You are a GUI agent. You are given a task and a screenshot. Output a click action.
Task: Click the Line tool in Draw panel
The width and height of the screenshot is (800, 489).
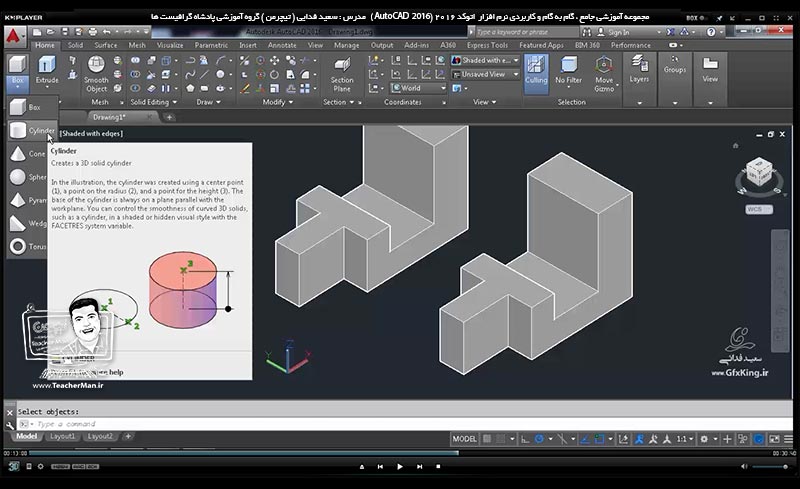click(205, 75)
